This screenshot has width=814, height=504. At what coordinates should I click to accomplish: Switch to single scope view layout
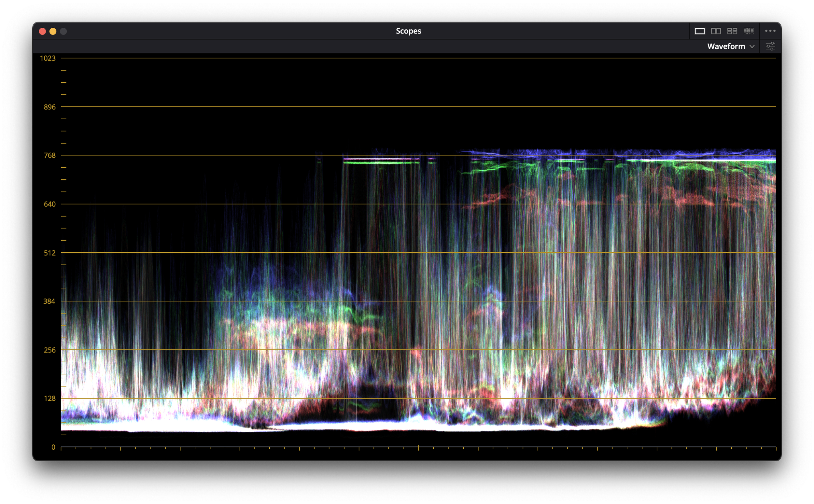click(699, 31)
